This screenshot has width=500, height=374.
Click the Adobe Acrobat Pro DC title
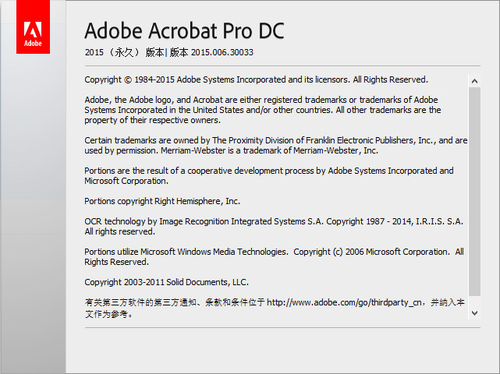pyautogui.click(x=184, y=31)
